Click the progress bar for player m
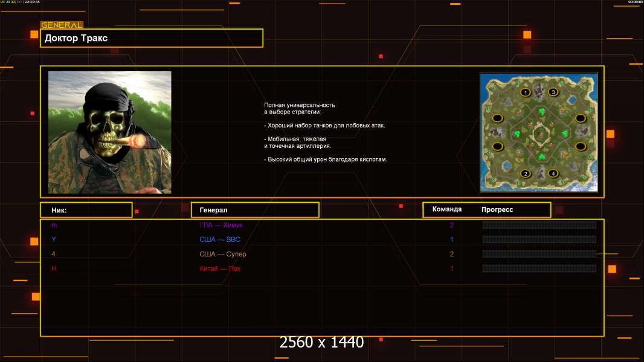The width and height of the screenshot is (644, 362). [539, 225]
